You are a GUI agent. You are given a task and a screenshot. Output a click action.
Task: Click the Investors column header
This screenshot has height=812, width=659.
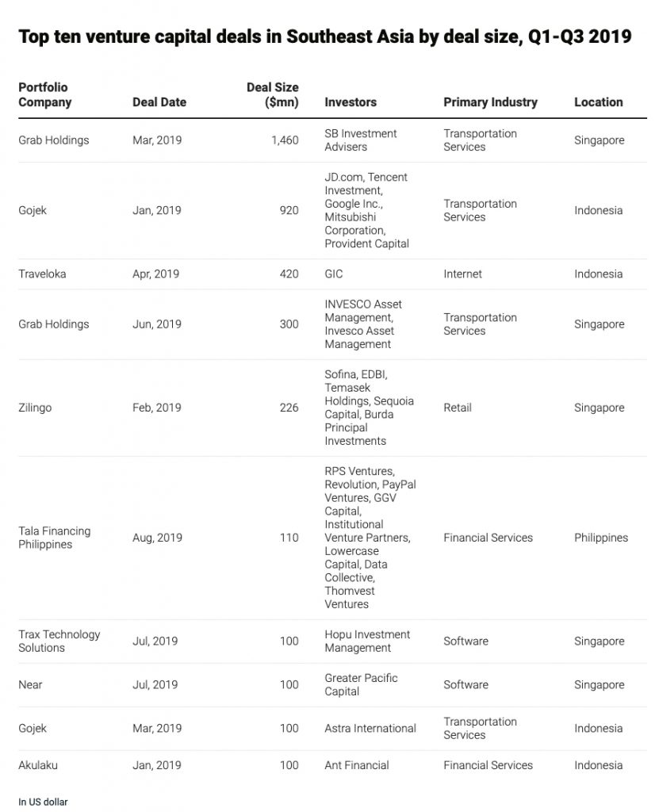tap(351, 102)
